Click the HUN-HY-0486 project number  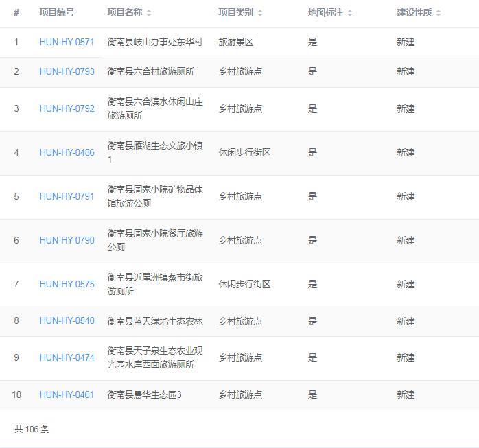coord(67,152)
